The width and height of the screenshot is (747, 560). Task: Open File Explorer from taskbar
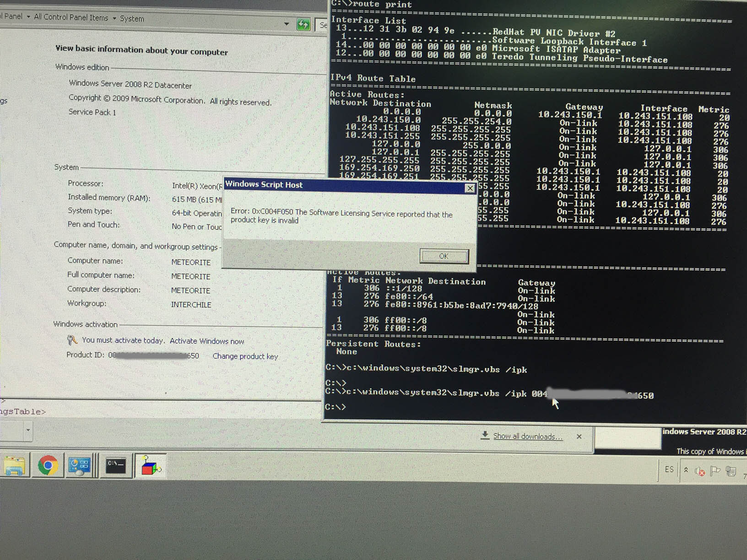point(15,466)
